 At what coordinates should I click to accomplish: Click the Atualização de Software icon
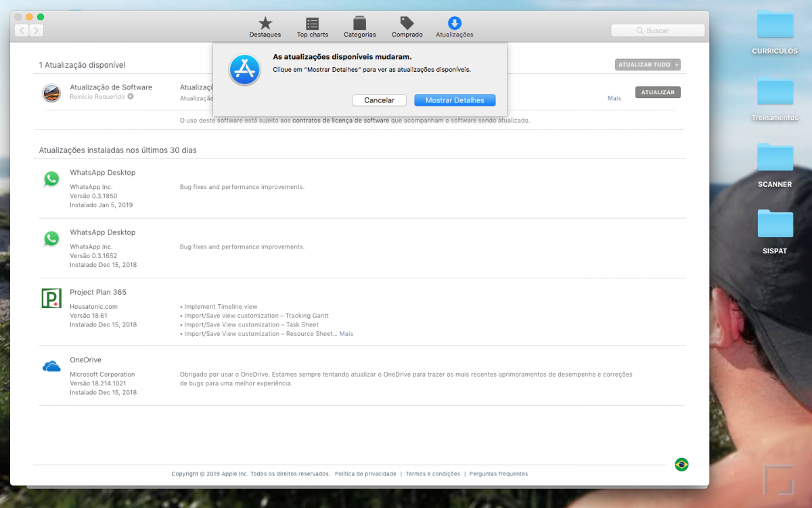51,93
